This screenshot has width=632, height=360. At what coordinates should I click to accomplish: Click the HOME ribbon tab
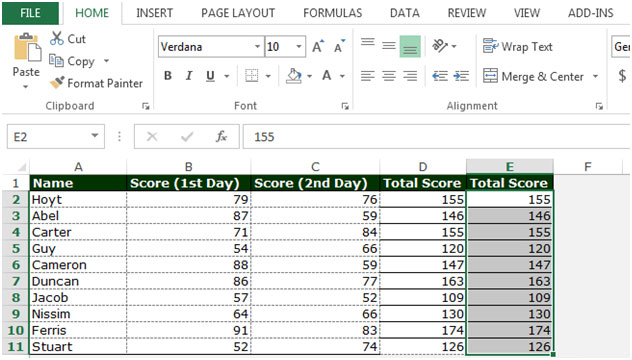click(92, 13)
